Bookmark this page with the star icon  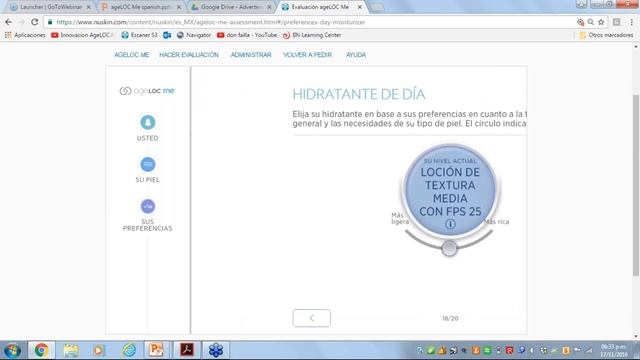point(601,22)
